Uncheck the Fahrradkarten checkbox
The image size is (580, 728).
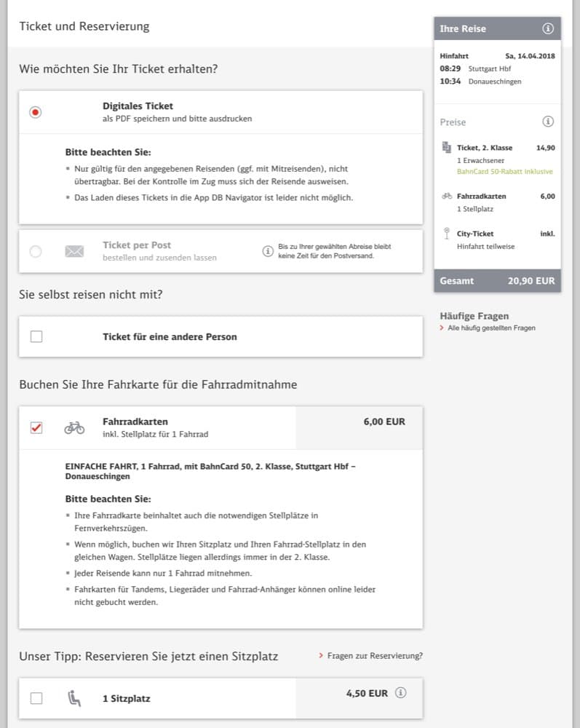point(36,427)
